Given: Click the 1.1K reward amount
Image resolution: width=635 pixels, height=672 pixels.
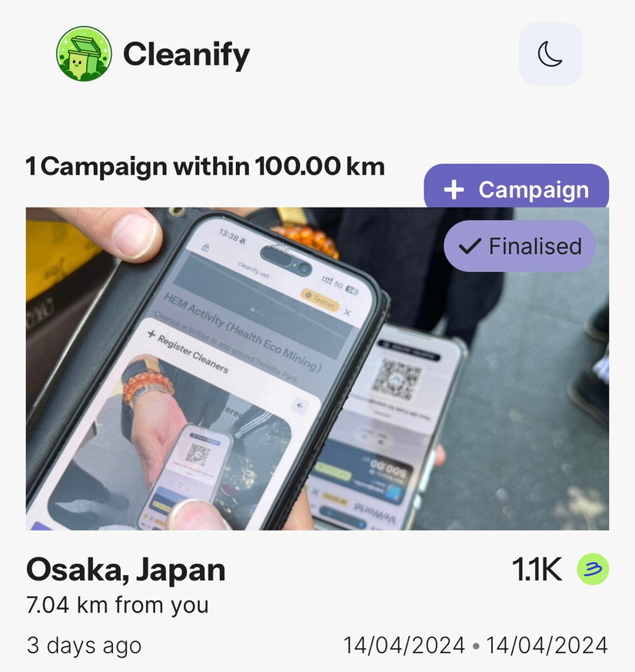Looking at the screenshot, I should click(x=537, y=570).
